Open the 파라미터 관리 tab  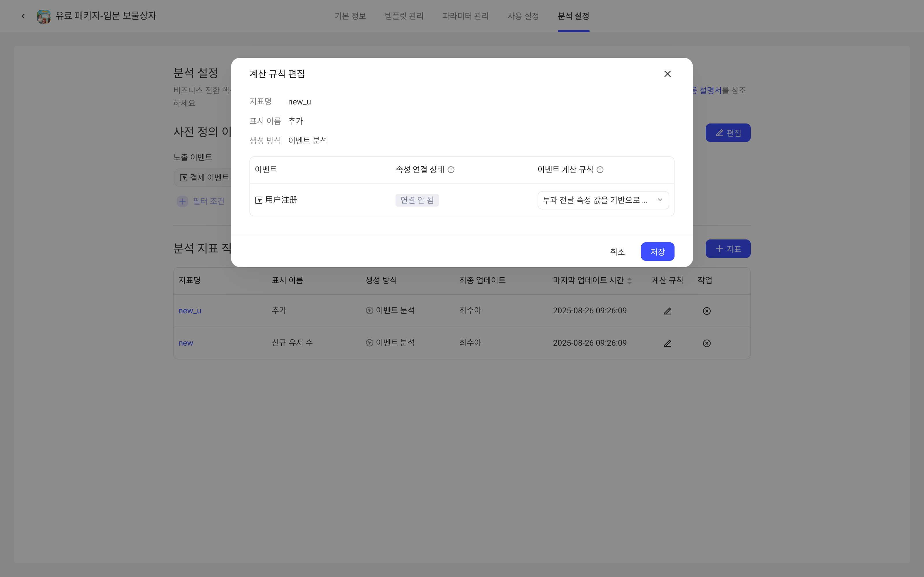pos(465,16)
